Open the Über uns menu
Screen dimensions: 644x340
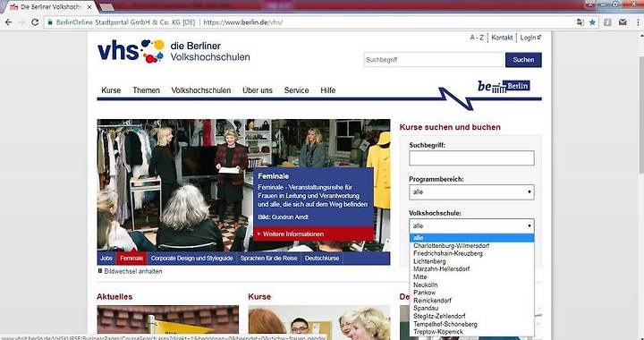click(x=257, y=90)
